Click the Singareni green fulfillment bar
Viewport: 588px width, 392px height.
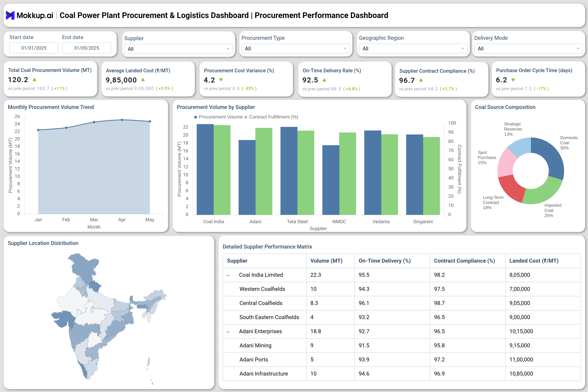tap(432, 176)
